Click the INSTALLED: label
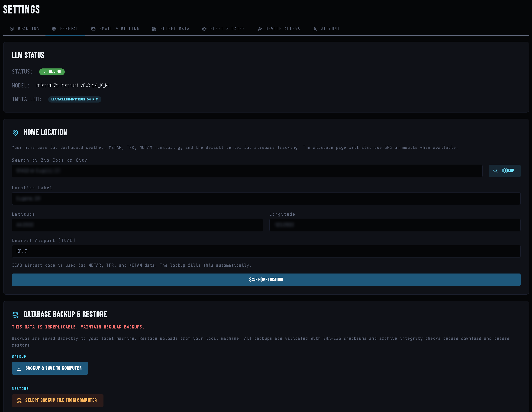Image resolution: width=532 pixels, height=412 pixels. coord(27,99)
